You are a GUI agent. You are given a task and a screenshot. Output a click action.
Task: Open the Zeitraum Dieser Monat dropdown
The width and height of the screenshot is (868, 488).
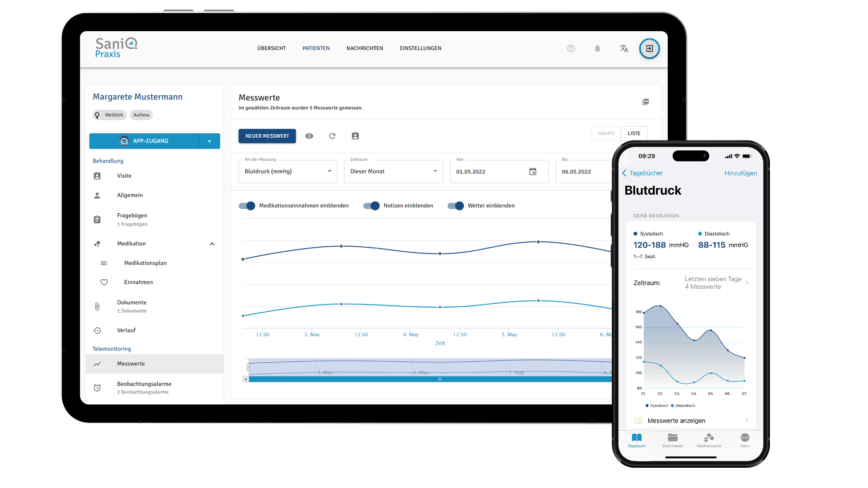coord(393,172)
